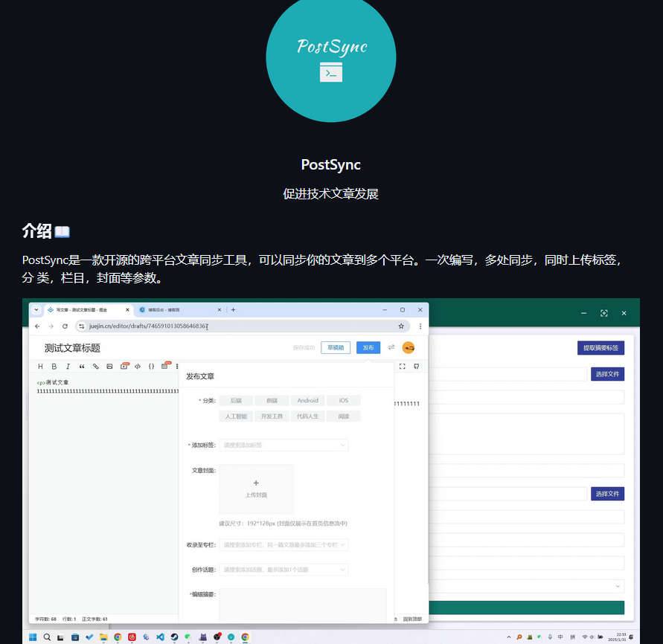Select the 开发工具 category option
Screen dimensions: 663x644
[x=272, y=416]
